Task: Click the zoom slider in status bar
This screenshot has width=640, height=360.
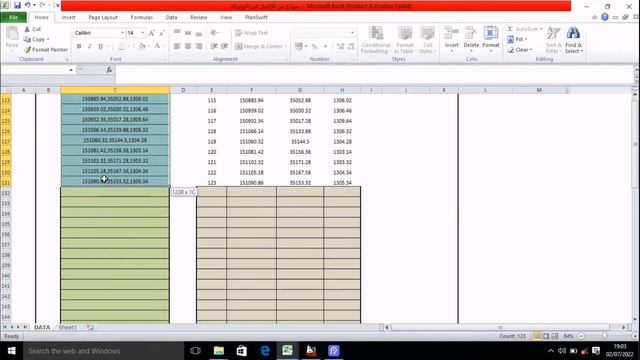Action: (x=604, y=336)
